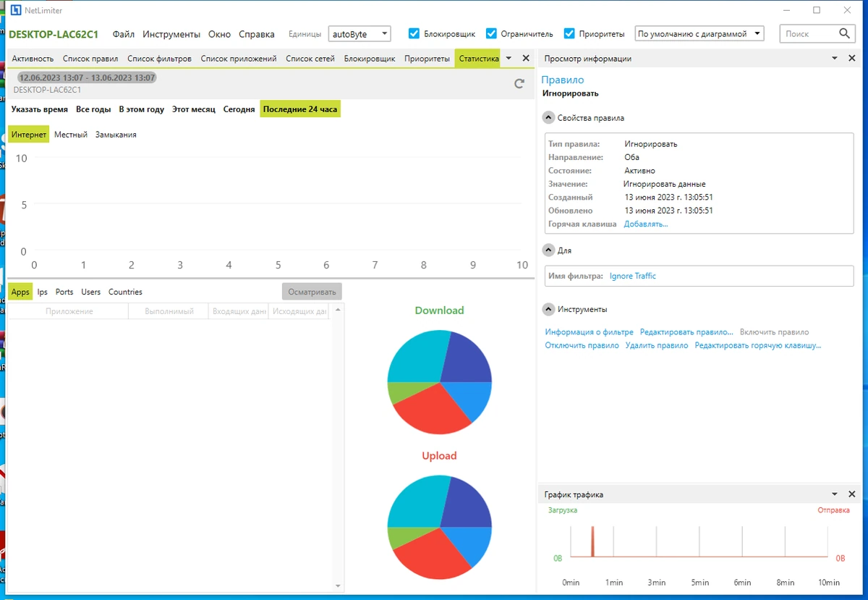Open the Инструменты menu
Image resolution: width=868 pixels, height=600 pixels.
click(x=171, y=34)
